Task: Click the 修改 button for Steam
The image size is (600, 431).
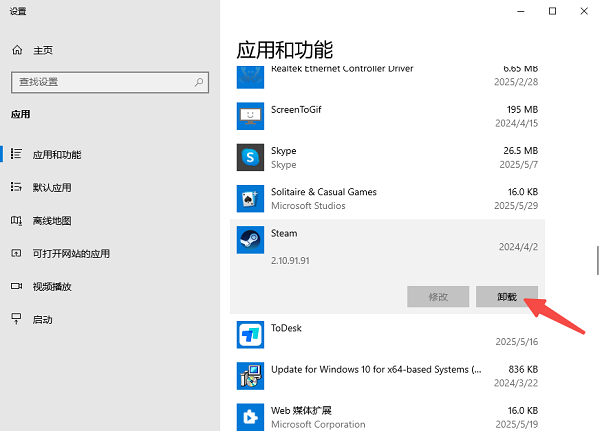Action: (437, 296)
